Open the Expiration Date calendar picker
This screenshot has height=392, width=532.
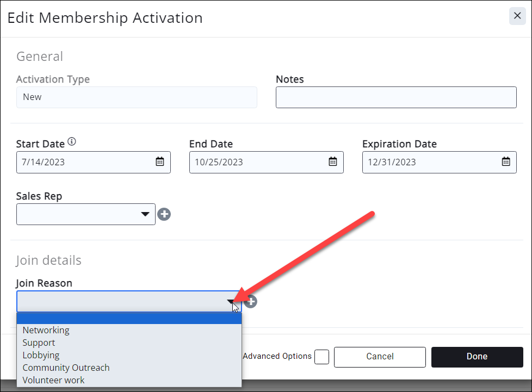tap(506, 161)
